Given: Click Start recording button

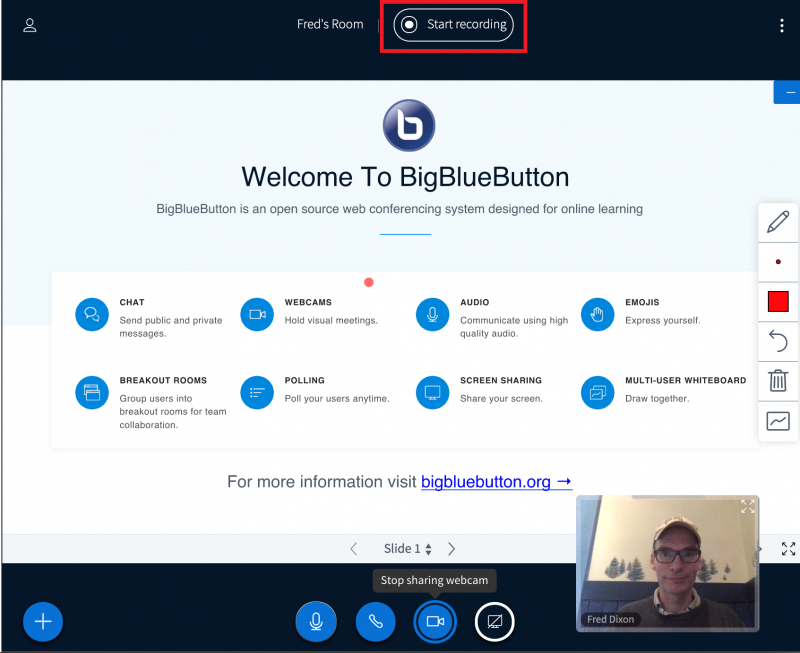Looking at the screenshot, I should coord(454,25).
